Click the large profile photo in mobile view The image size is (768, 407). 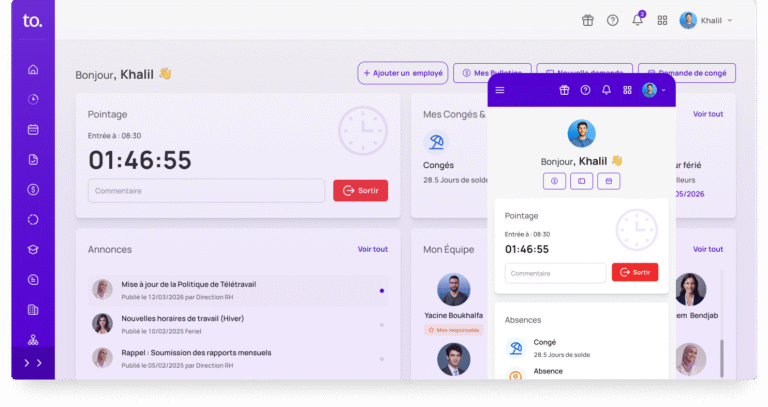coord(581,133)
